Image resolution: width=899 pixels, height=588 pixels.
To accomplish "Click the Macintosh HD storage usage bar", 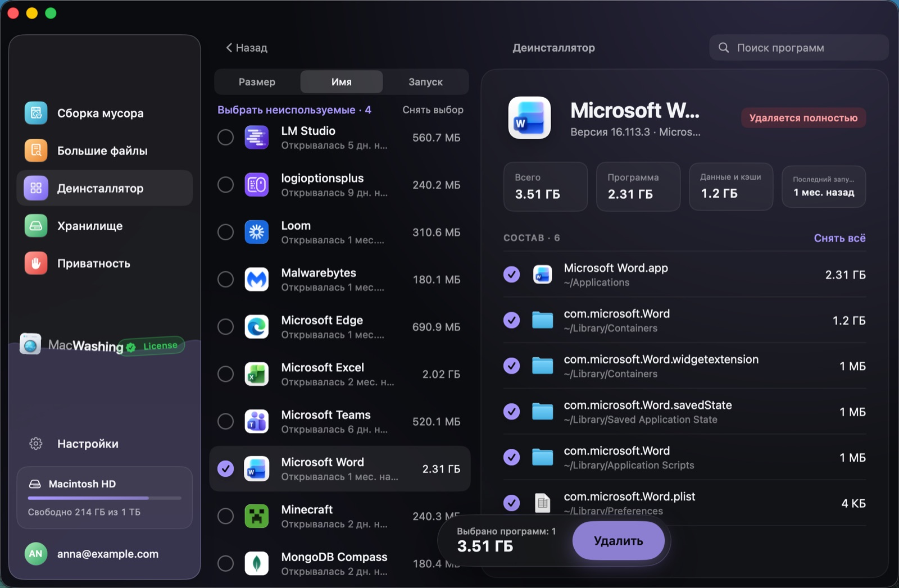I will [105, 498].
